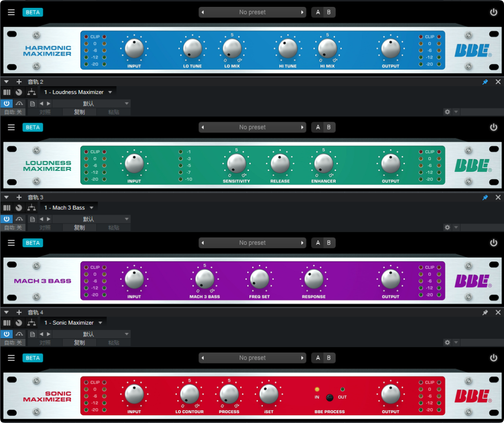Screen dimensions: 504x423
Task: Click the round sidechain icon on 音轨 2
Action: (19, 92)
